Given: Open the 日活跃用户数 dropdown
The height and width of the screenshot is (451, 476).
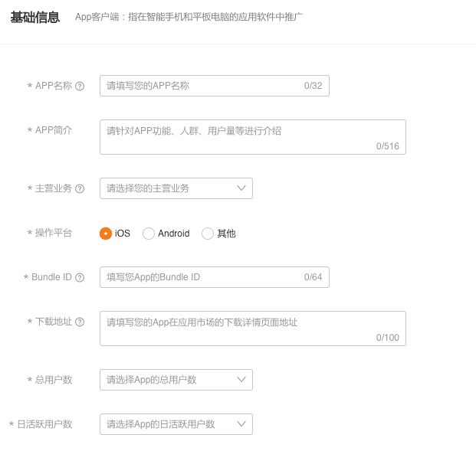Looking at the screenshot, I should (x=176, y=424).
